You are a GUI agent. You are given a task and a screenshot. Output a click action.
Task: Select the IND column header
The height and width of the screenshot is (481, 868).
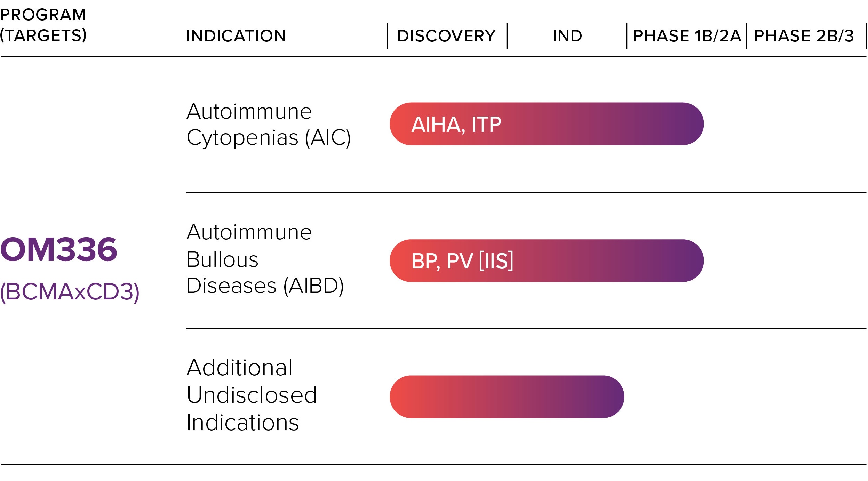click(x=567, y=36)
